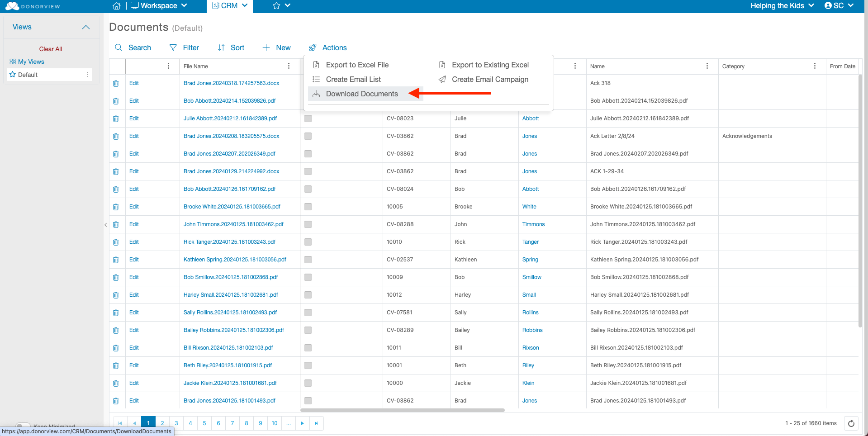Tick the checkbox in Brooke White row
Screen dimensions: 868x436
point(308,207)
